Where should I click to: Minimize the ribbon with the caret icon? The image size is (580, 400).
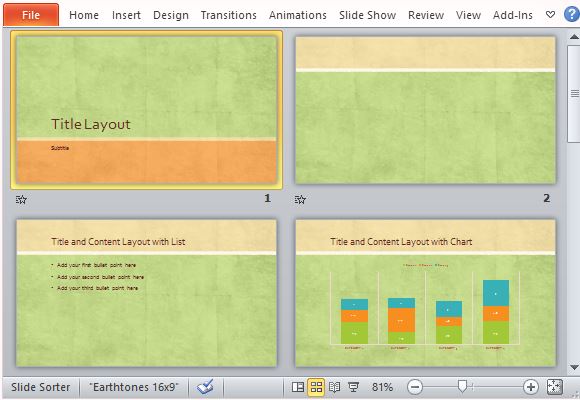pyautogui.click(x=550, y=15)
